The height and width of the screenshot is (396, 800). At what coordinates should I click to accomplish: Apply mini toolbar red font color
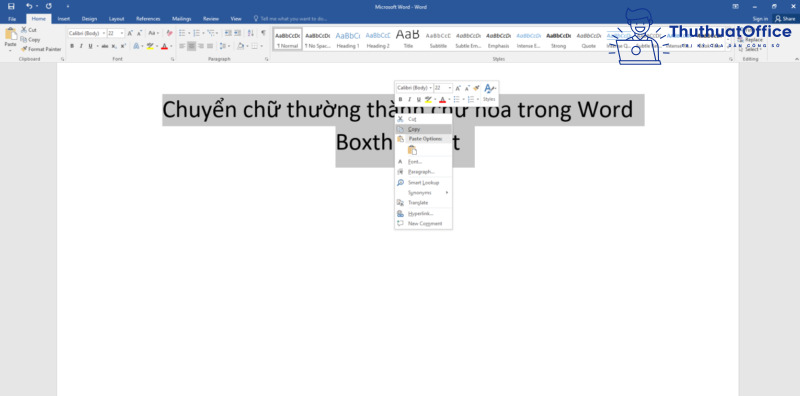point(442,99)
